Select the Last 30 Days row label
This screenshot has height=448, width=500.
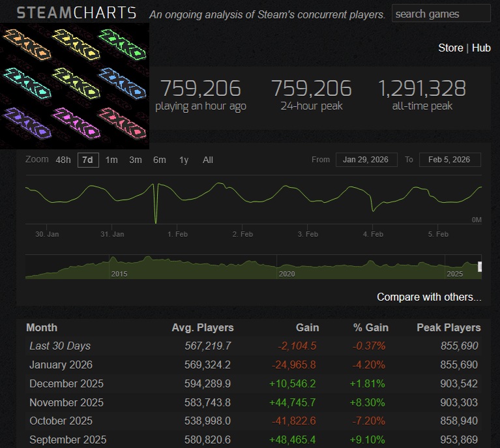[60, 346]
